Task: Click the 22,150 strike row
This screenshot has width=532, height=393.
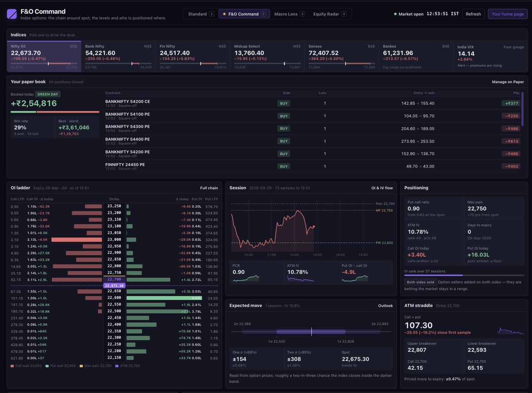Action: click(x=114, y=358)
